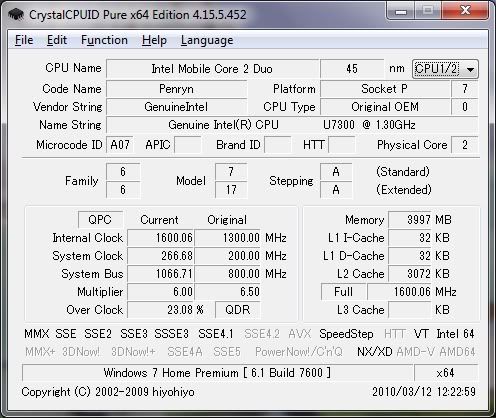Click L1 I-Cache value 32
The width and height of the screenshot is (496, 418).
[x=410, y=238]
